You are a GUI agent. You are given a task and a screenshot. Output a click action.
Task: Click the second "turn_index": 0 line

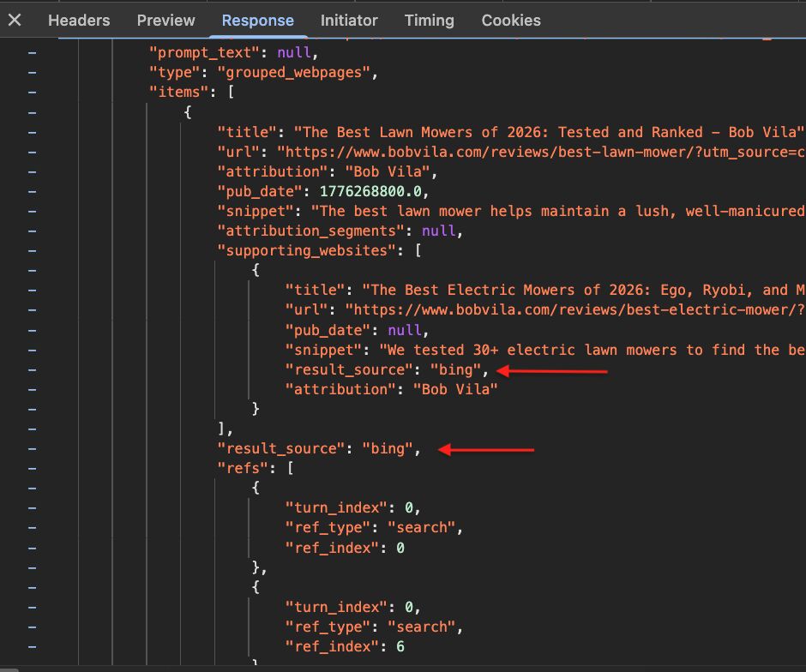pos(352,607)
